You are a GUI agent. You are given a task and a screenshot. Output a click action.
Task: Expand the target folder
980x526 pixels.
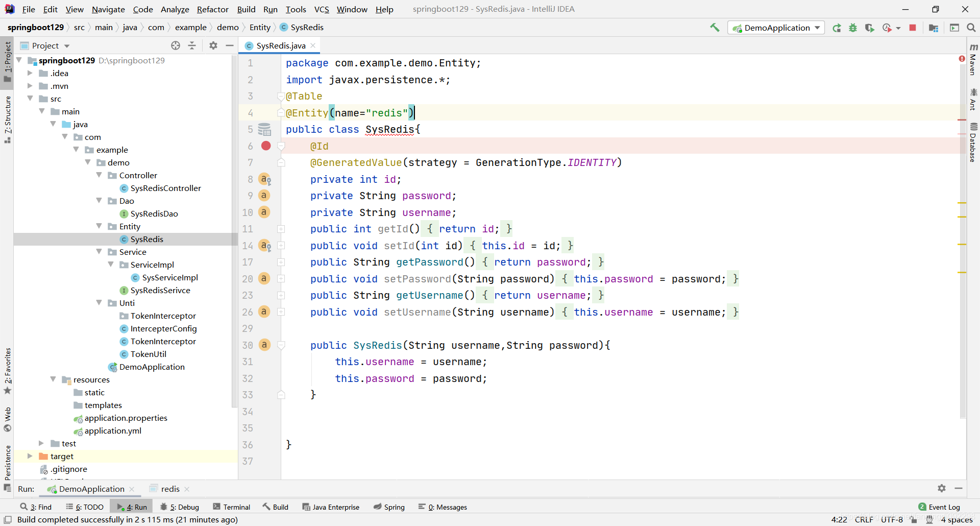pyautogui.click(x=30, y=456)
